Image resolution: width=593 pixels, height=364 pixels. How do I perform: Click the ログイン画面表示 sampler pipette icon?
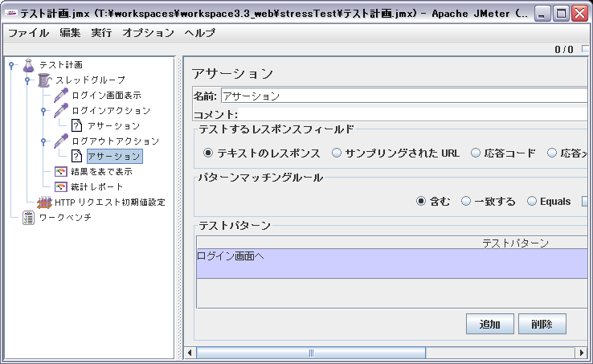[x=60, y=96]
